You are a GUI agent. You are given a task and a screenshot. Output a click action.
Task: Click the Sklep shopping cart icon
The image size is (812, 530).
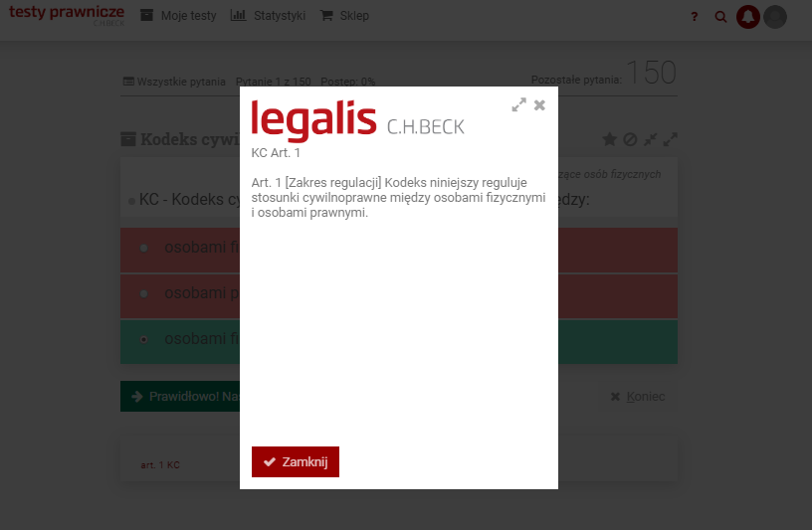tap(326, 16)
